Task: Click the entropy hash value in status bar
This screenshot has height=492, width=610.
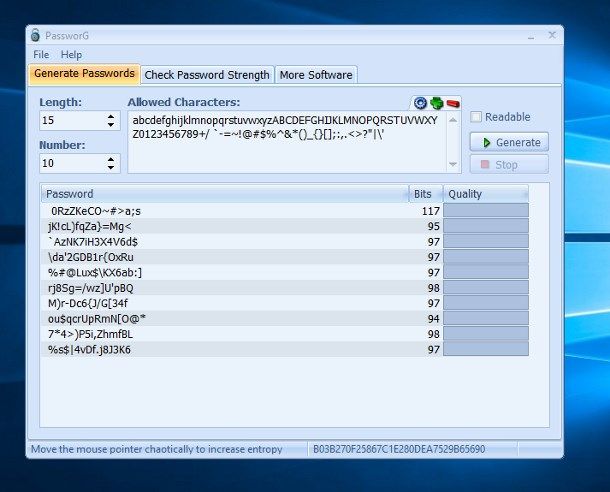Action: [399, 449]
